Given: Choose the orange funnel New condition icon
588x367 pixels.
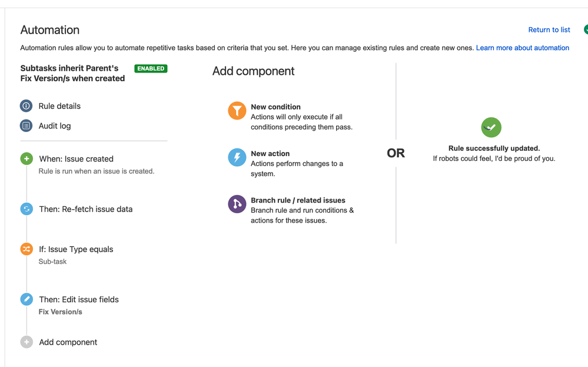Looking at the screenshot, I should 237,111.
